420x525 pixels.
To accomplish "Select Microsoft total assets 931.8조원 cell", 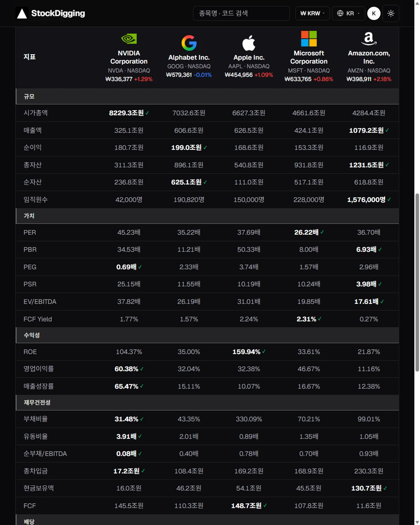I will click(309, 165).
